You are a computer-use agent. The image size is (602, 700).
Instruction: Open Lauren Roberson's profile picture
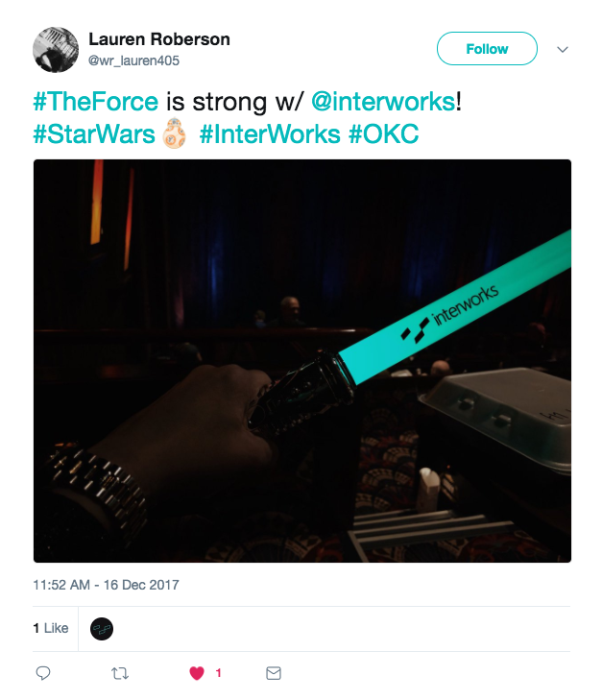[x=57, y=49]
